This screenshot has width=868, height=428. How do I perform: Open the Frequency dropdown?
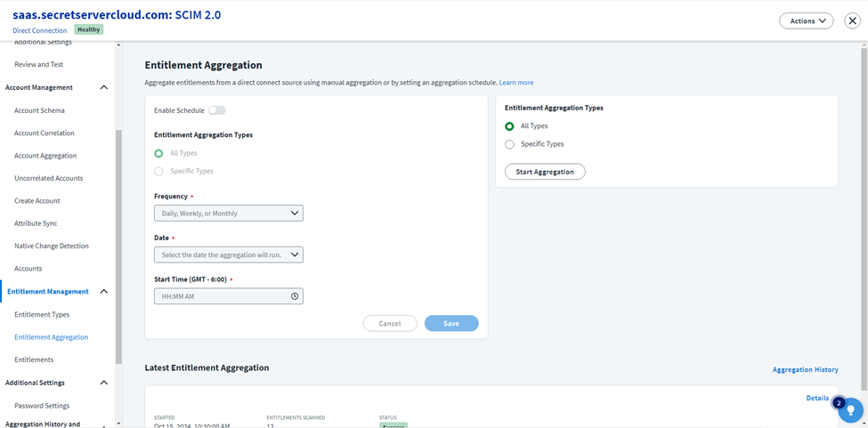[x=228, y=214]
